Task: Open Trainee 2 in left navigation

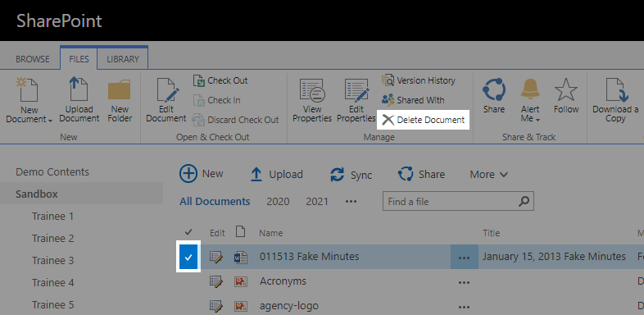Action: [x=53, y=239]
